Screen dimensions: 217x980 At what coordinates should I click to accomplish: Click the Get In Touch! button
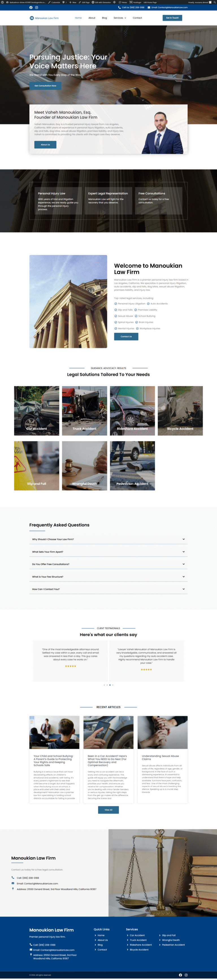pyautogui.click(x=172, y=18)
